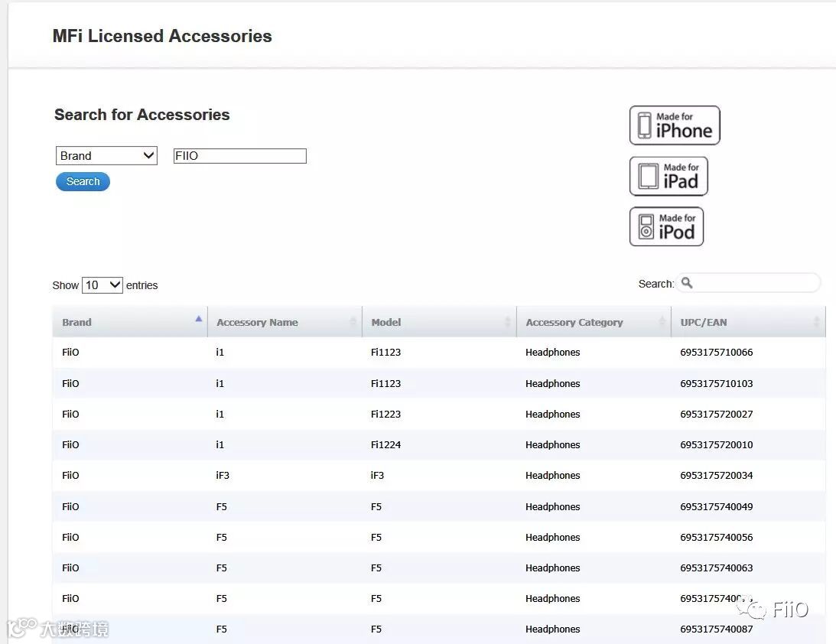Sort table by Model column header
This screenshot has width=836, height=644.
(x=439, y=322)
